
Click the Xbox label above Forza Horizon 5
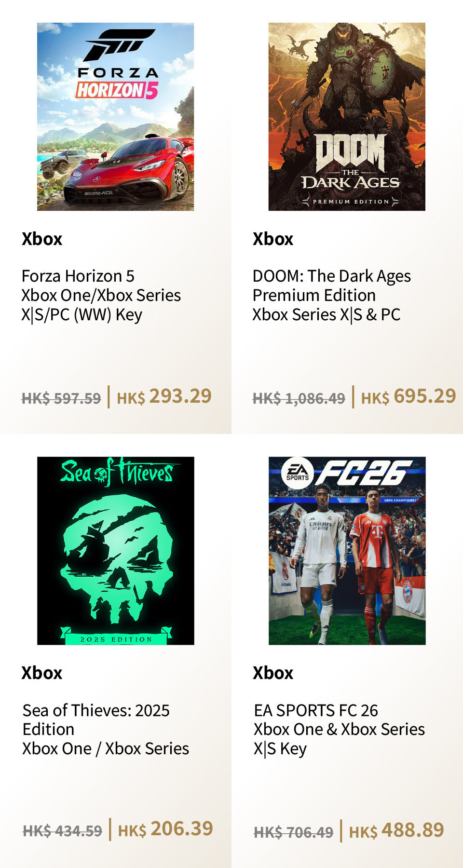click(42, 239)
